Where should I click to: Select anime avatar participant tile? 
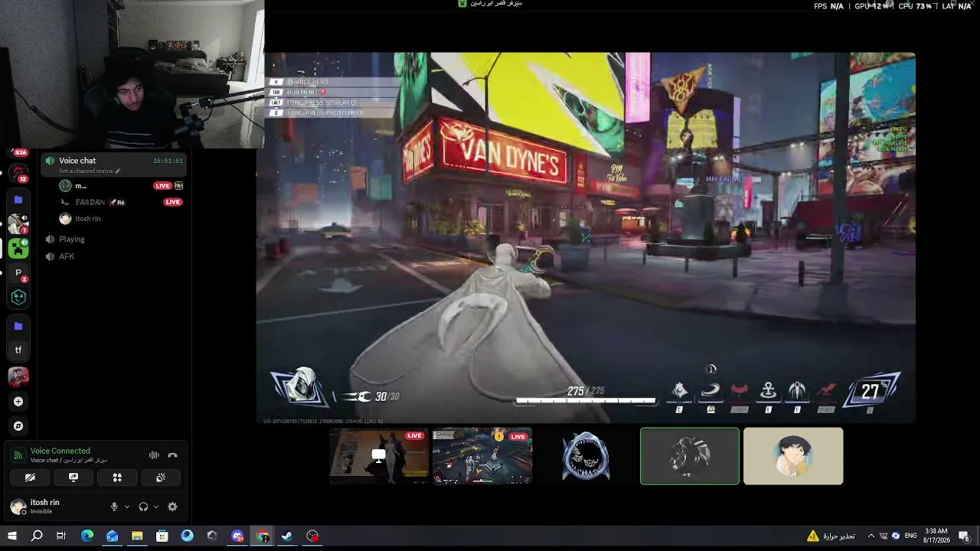(793, 456)
